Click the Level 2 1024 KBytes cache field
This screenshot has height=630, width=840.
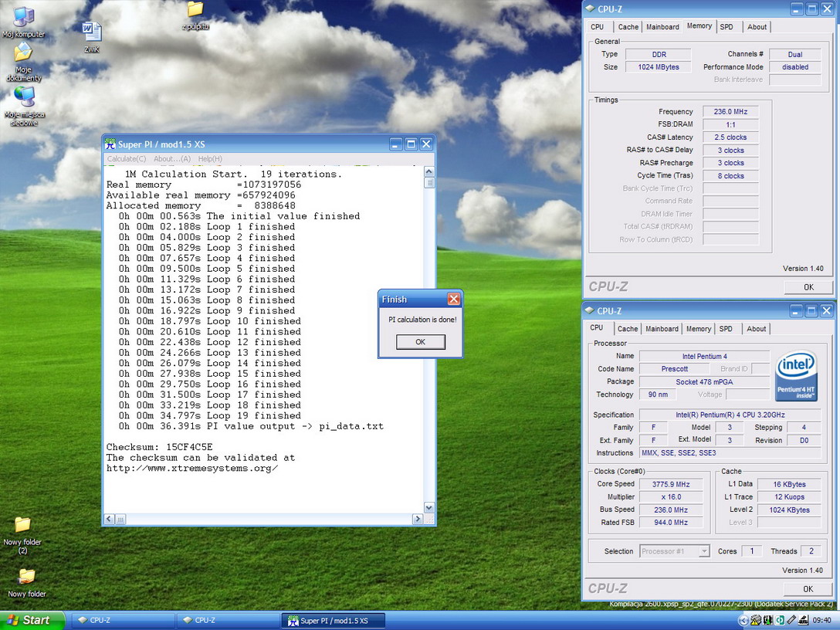click(789, 510)
